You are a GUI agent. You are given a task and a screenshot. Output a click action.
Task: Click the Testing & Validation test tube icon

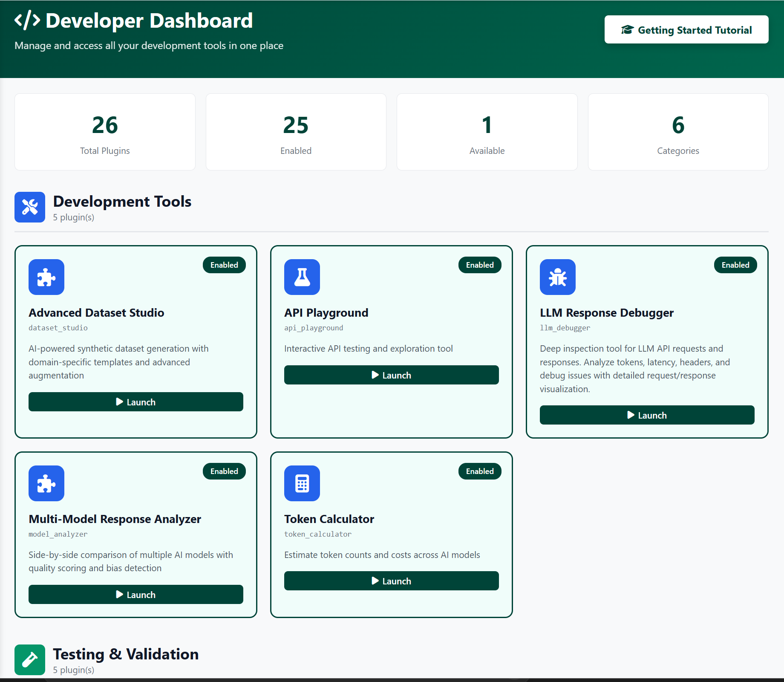click(x=29, y=659)
